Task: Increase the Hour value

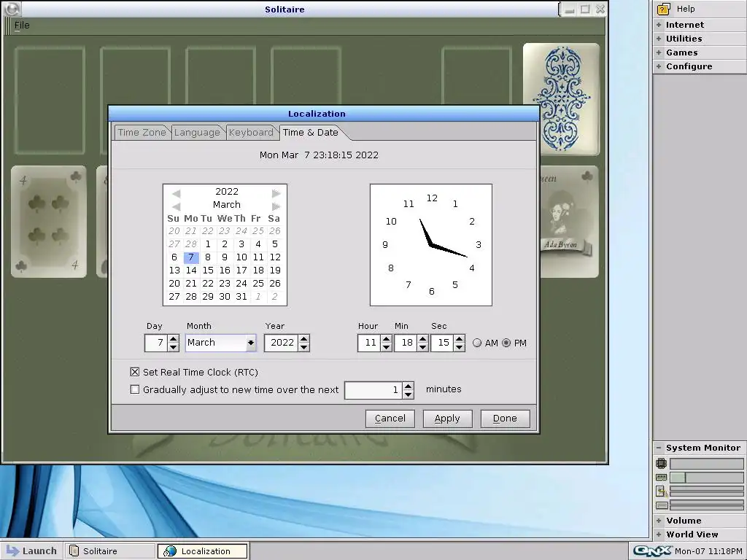Action: (x=387, y=339)
